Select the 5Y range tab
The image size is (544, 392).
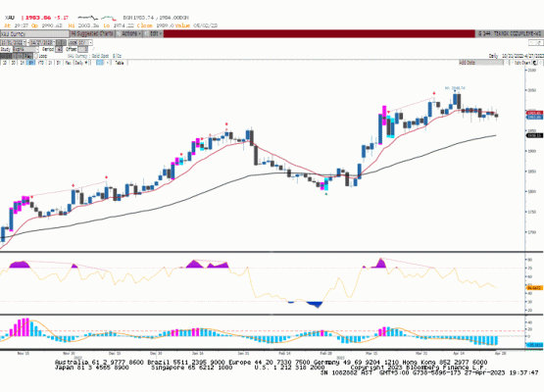[58, 63]
